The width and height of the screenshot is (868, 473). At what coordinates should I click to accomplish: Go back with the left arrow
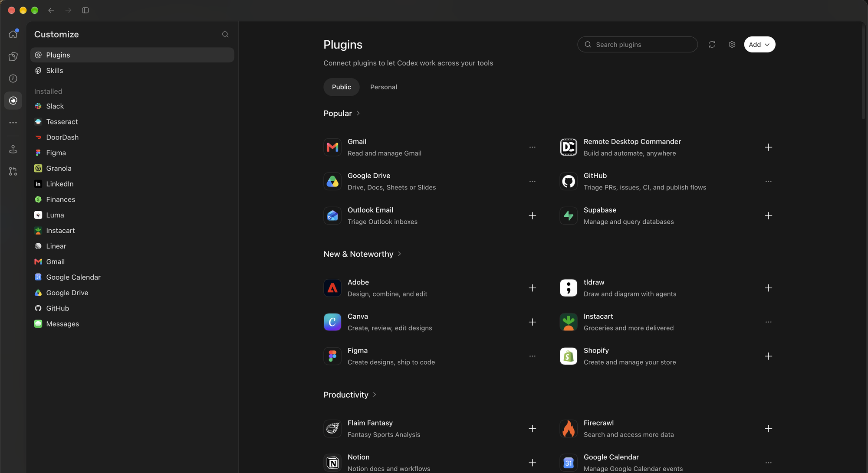(51, 10)
